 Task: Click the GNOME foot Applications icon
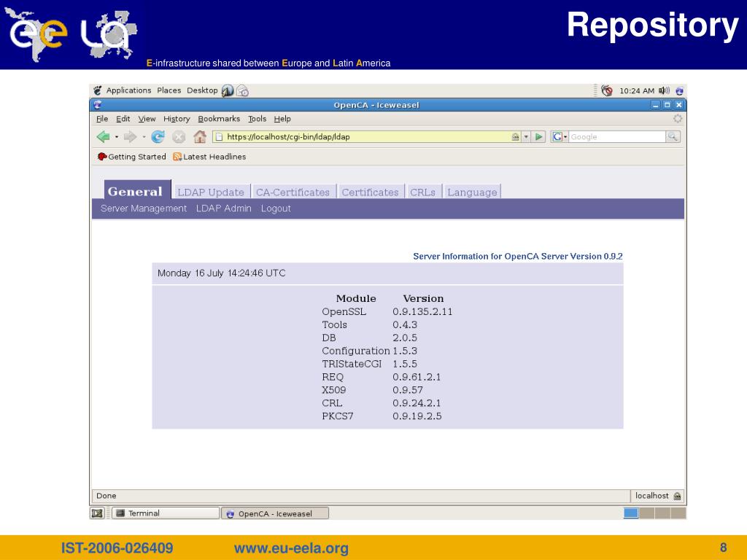tap(98, 90)
